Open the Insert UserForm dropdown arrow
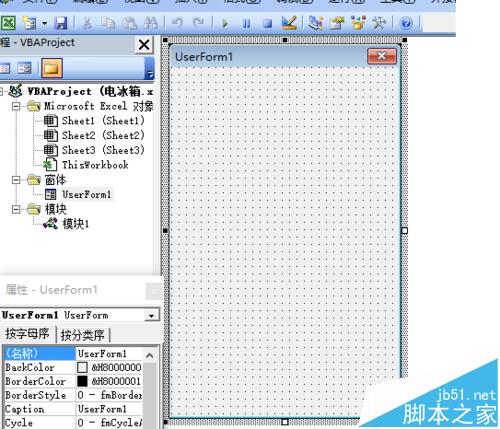The height and width of the screenshot is (429, 500). tap(44, 23)
